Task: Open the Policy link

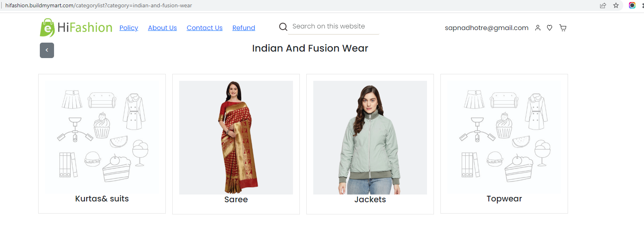Action: [x=129, y=28]
